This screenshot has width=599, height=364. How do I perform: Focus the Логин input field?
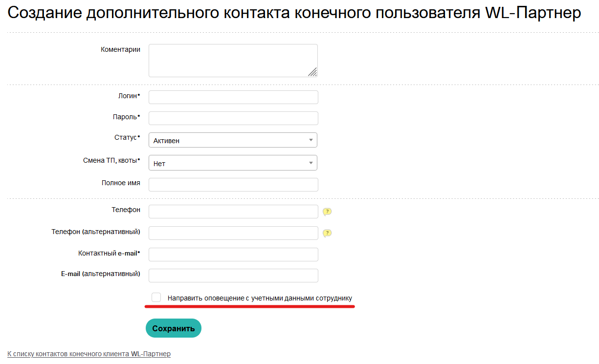(x=233, y=97)
